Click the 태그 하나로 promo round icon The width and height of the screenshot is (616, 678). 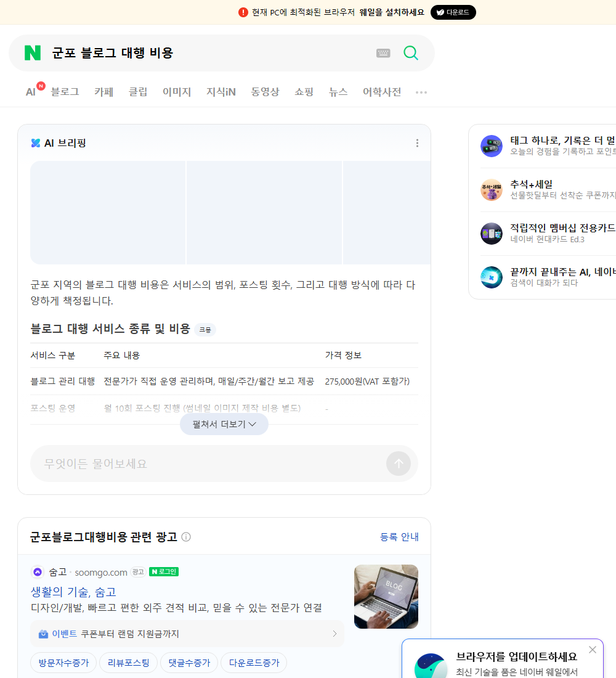[x=492, y=145]
